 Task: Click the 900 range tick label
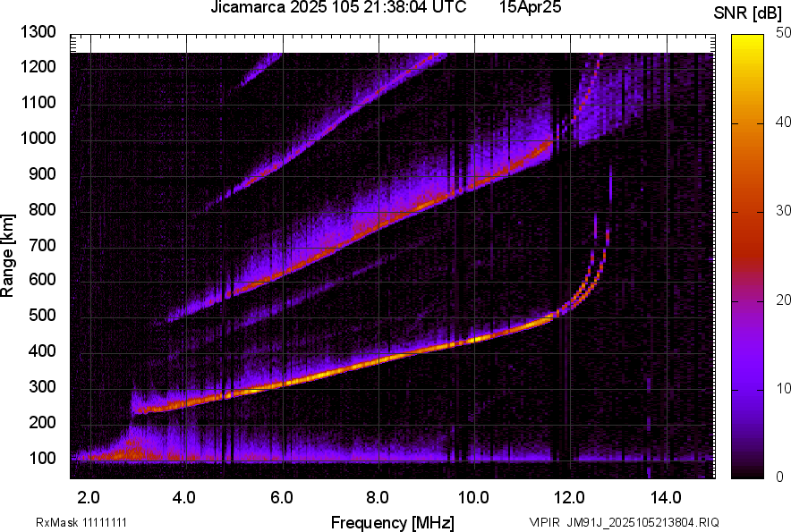tap(42, 174)
